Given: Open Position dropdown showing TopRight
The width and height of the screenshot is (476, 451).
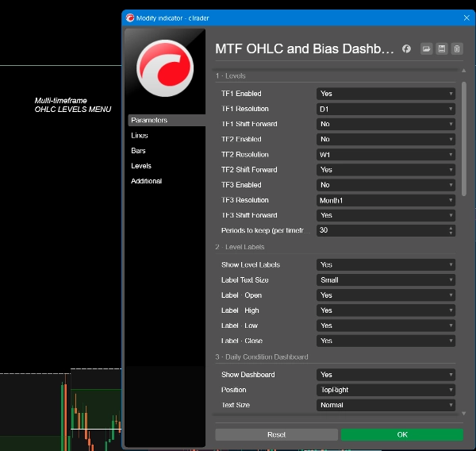Looking at the screenshot, I should point(386,390).
